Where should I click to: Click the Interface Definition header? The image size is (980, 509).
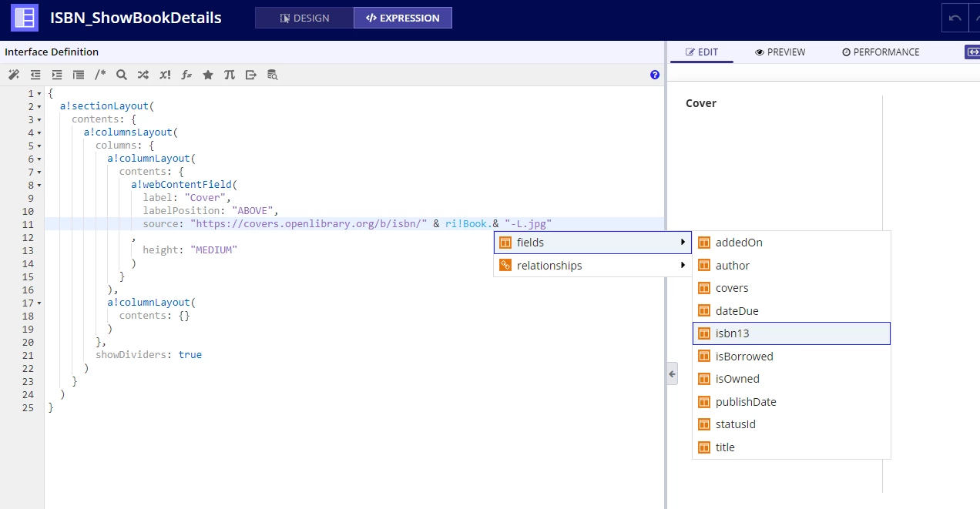tap(52, 52)
